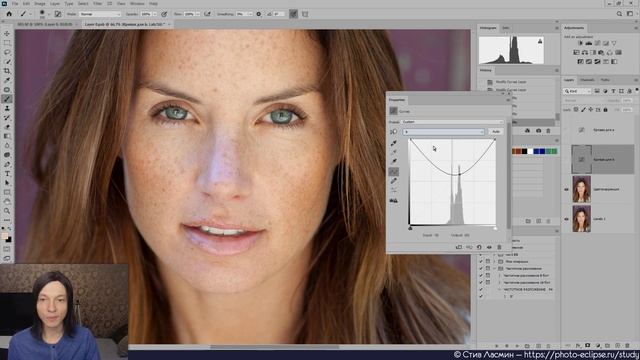Click the top Curves layer in Layers
This screenshot has width=640, height=360.
[x=598, y=130]
